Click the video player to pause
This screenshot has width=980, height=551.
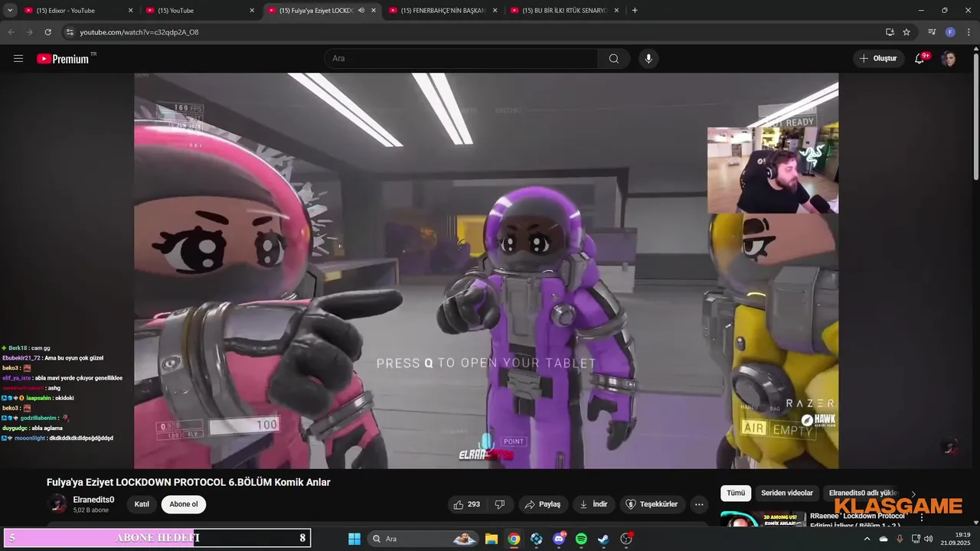coord(486,270)
